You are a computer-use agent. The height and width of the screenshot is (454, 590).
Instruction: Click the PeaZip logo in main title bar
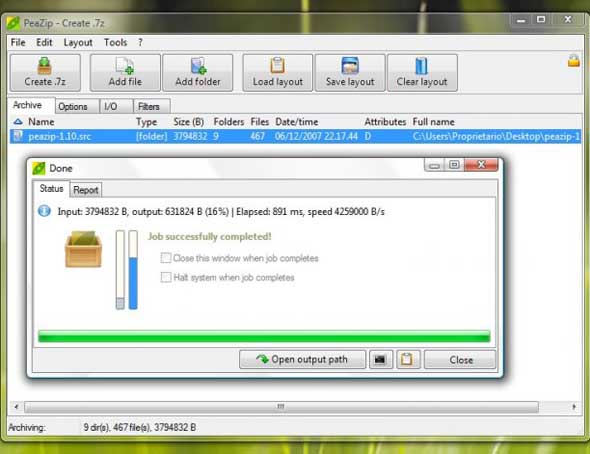13,23
